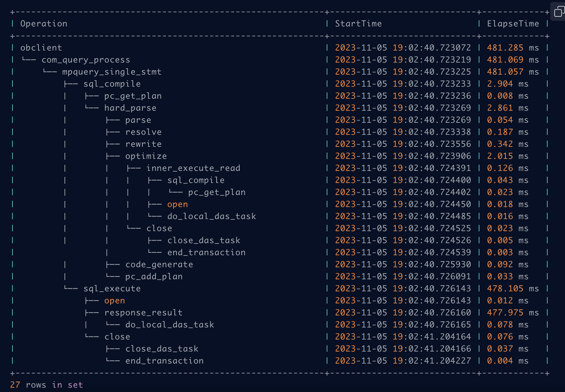Click the pc_add_plan node

(154, 277)
